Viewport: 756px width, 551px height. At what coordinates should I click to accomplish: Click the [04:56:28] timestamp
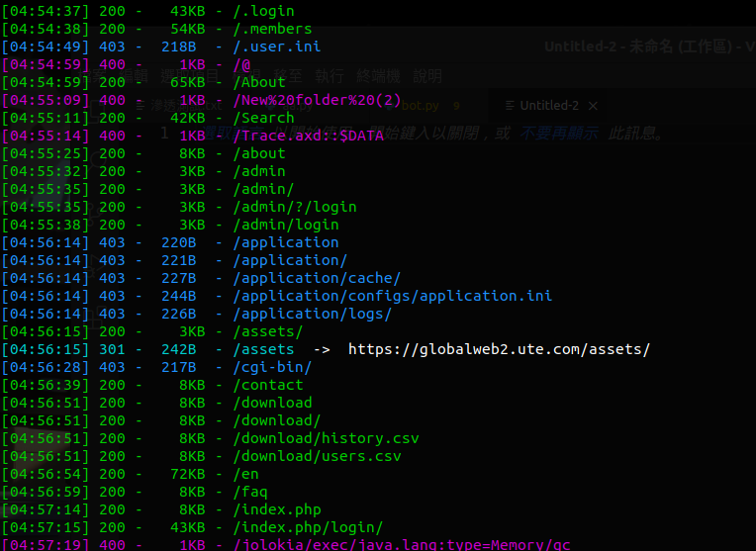point(46,367)
